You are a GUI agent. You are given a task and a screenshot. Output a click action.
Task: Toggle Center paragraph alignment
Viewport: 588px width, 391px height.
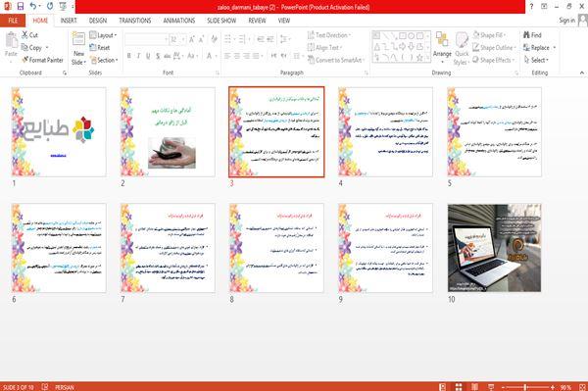pos(237,56)
